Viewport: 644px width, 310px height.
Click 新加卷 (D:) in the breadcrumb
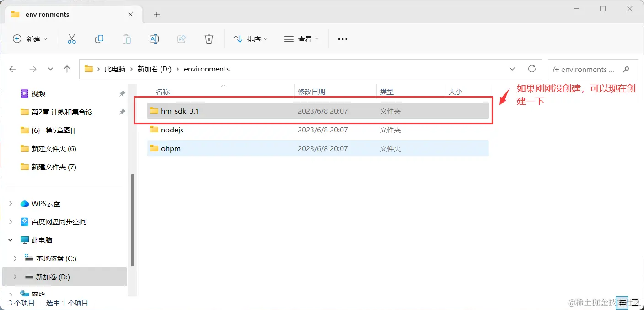[155, 69]
